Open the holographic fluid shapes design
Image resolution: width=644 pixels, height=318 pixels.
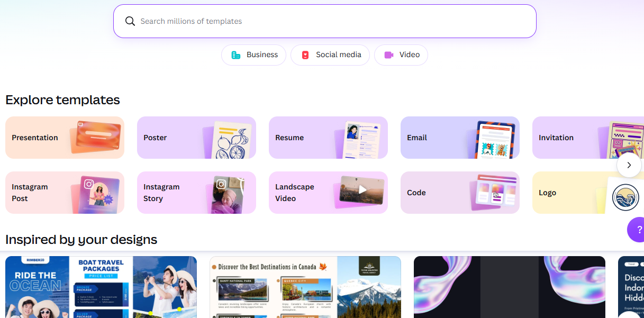tap(510, 287)
